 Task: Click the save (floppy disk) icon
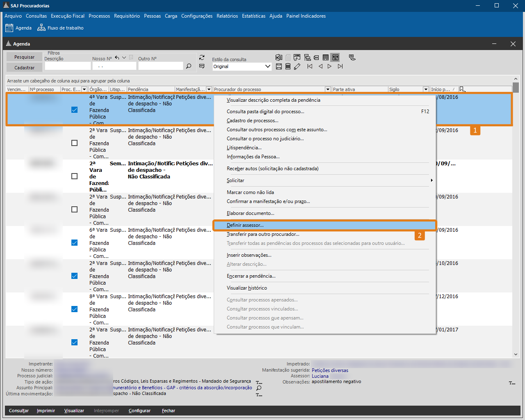[279, 66]
